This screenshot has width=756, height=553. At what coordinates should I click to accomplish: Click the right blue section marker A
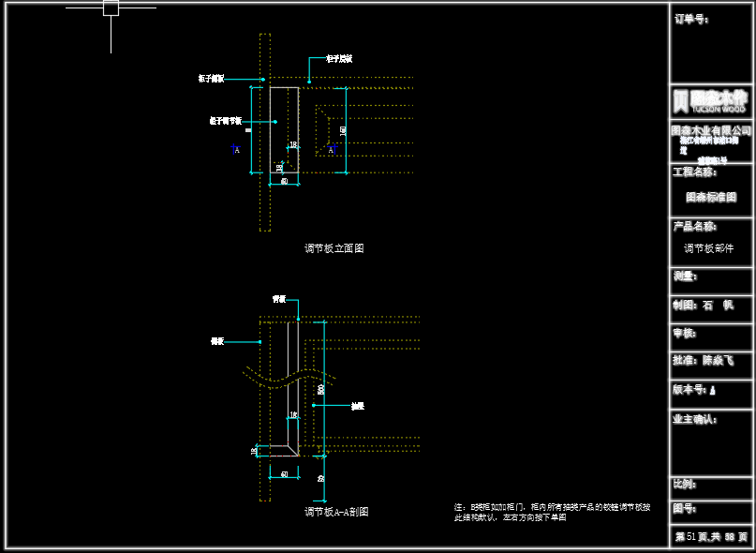click(x=331, y=149)
